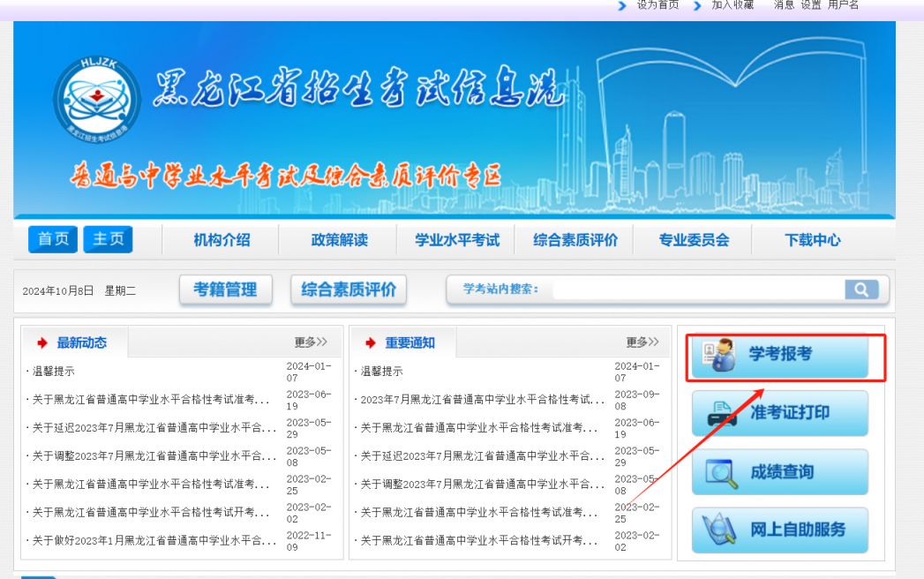The height and width of the screenshot is (579, 924).
Task: Open the 下载中心 menu
Action: pos(811,238)
